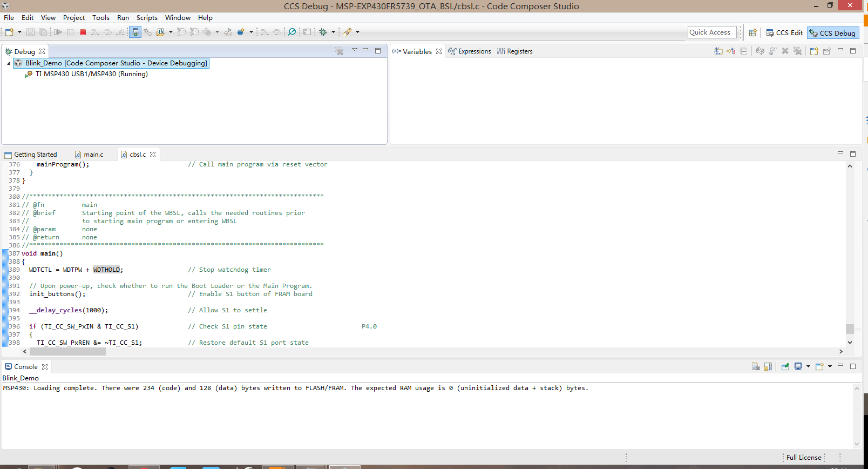Save the current file with toolbar icon
868x469 pixels.
(x=30, y=32)
